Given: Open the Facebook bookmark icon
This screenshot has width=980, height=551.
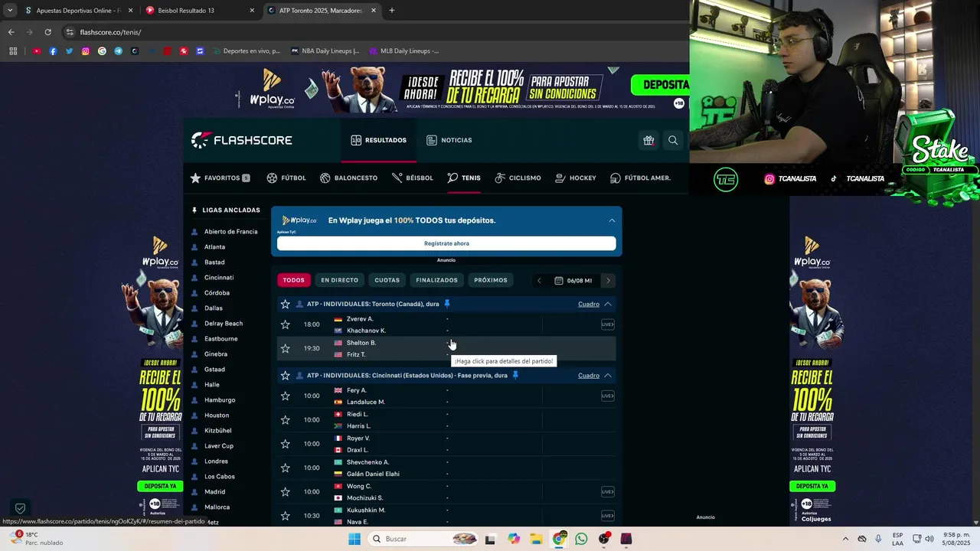Looking at the screenshot, I should point(53,51).
